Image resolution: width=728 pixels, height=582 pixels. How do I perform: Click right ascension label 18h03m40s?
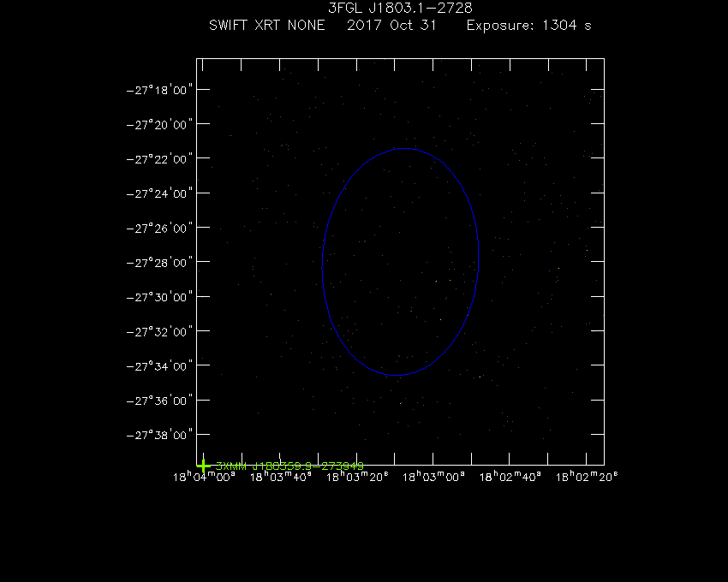[280, 477]
